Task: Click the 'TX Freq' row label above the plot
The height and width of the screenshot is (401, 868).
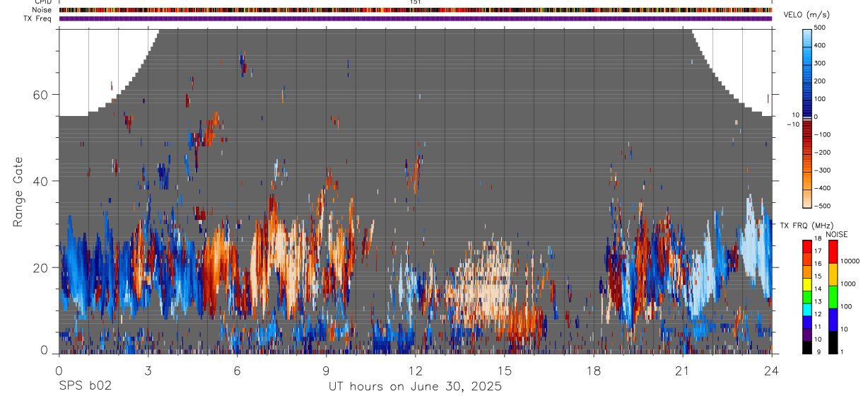Action: (37, 18)
